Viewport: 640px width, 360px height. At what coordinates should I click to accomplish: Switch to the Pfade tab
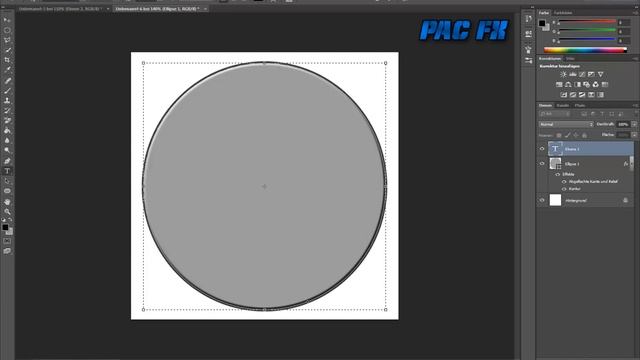tap(580, 105)
